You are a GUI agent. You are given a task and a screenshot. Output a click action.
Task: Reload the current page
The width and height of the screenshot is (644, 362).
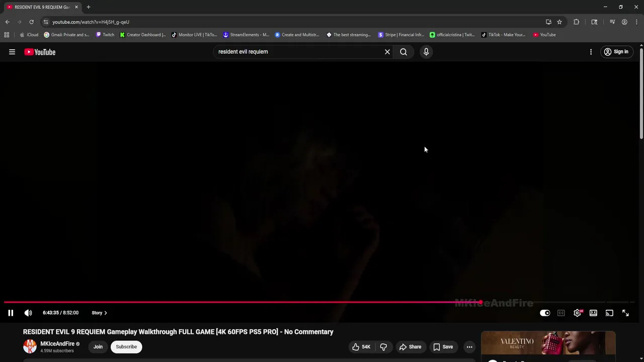point(31,22)
